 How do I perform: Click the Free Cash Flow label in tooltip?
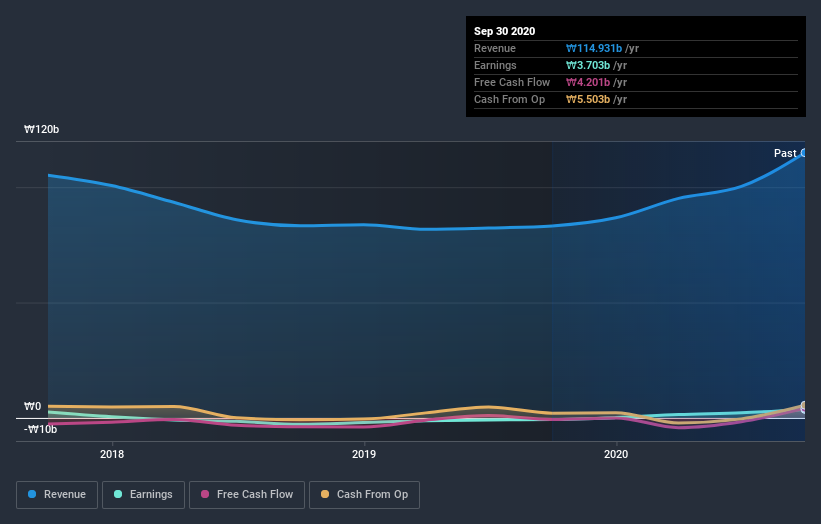click(512, 82)
